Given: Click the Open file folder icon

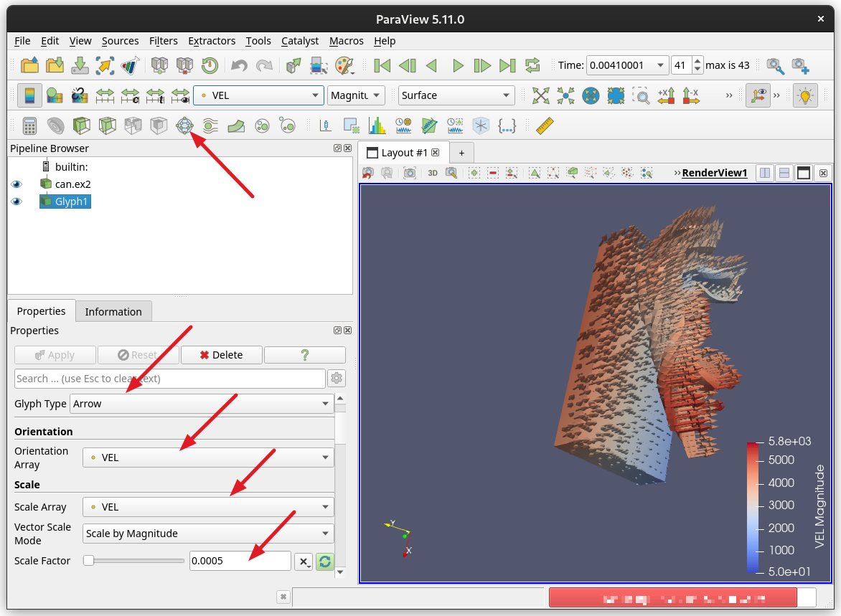Looking at the screenshot, I should pyautogui.click(x=29, y=65).
